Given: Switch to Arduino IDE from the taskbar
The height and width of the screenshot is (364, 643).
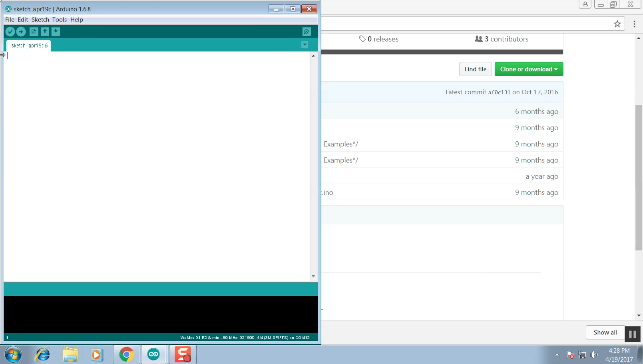Looking at the screenshot, I should click(154, 354).
